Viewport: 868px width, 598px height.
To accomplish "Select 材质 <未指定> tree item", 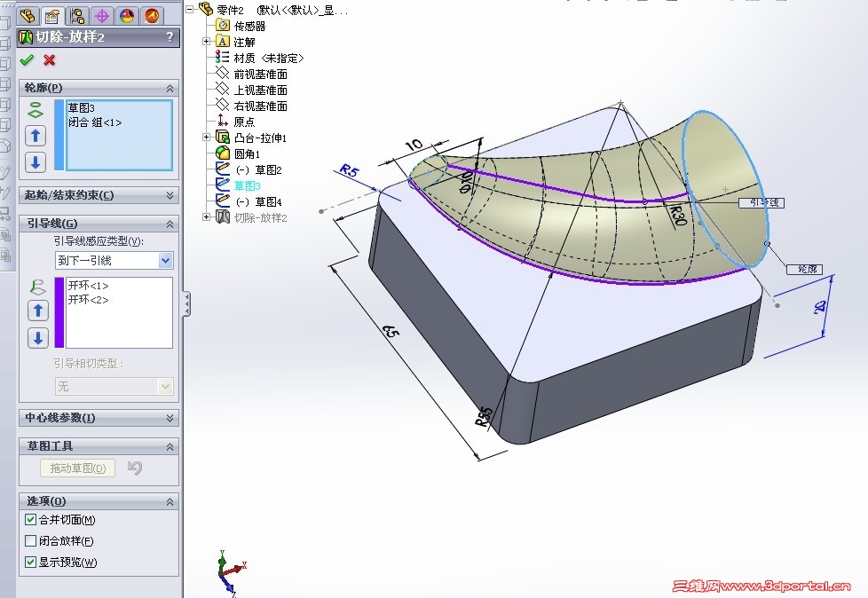I will tap(268, 58).
